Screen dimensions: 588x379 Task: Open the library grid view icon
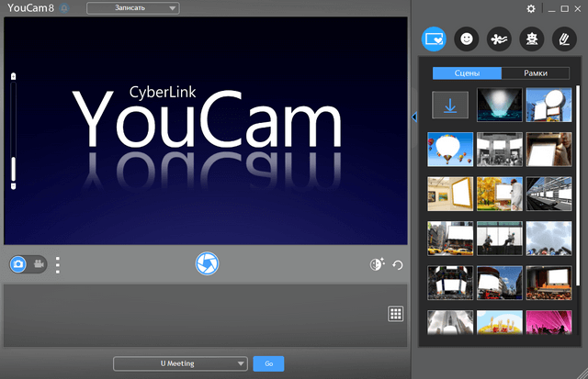[x=396, y=314]
